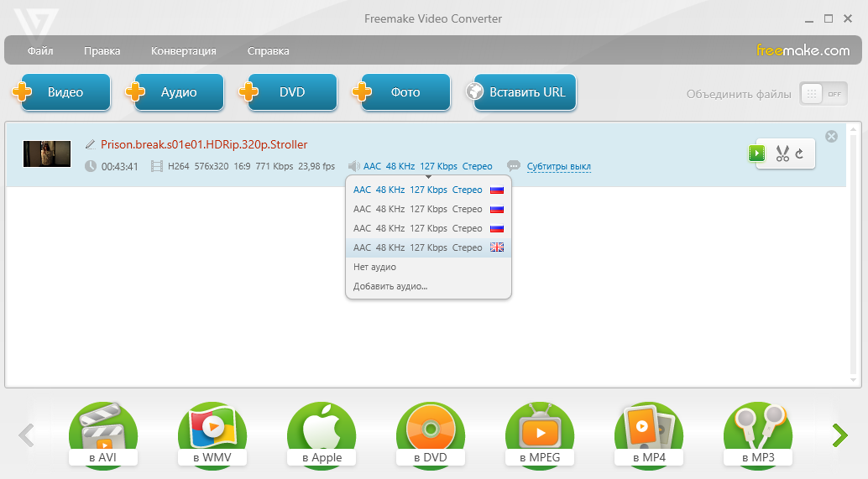Screen dimensions: 868x479
Task: Select 'Добавить аудио...' option
Action: click(390, 286)
